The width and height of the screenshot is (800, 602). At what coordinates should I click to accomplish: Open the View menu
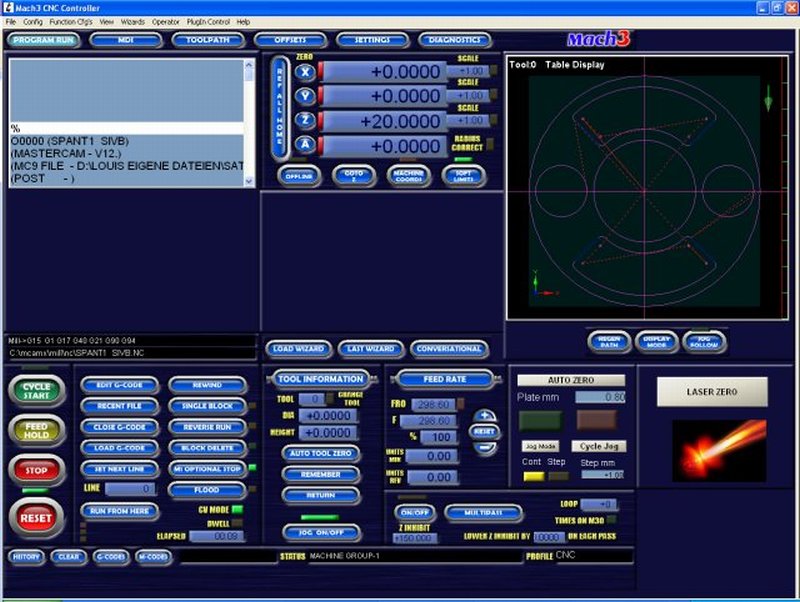[107, 22]
